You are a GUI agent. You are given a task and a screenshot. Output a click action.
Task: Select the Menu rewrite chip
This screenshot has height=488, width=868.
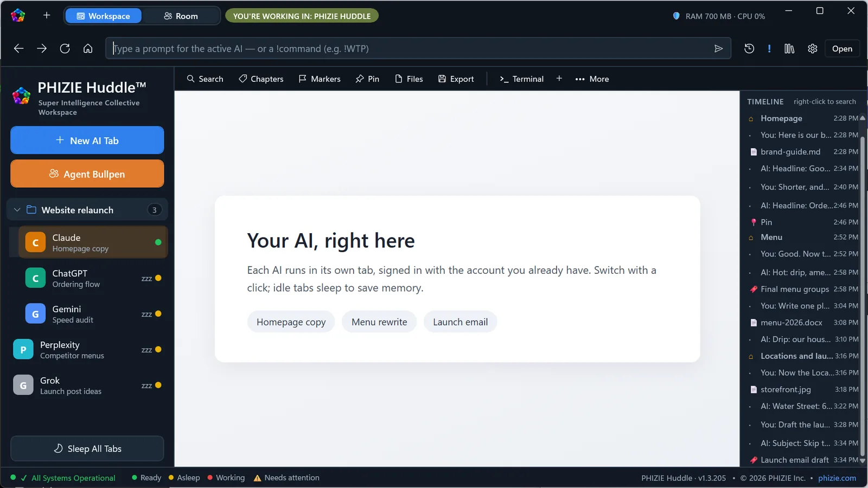coord(379,322)
